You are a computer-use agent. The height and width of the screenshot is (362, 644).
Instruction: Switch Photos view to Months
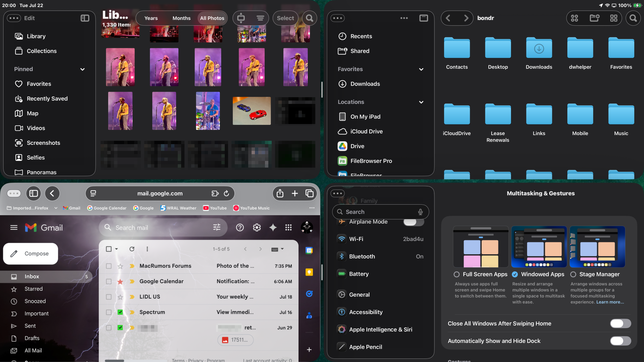[x=181, y=18]
